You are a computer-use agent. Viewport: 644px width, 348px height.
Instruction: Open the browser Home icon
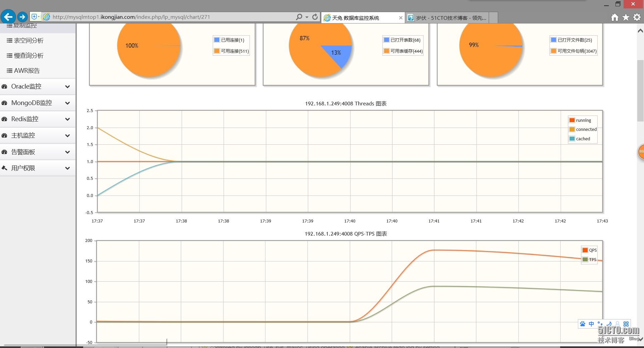[x=614, y=17]
